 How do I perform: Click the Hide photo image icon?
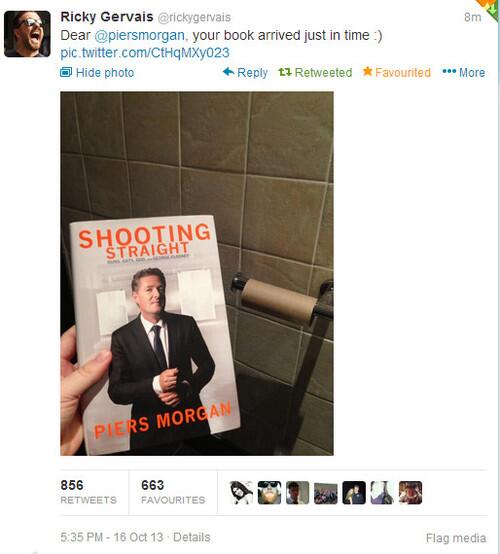66,72
